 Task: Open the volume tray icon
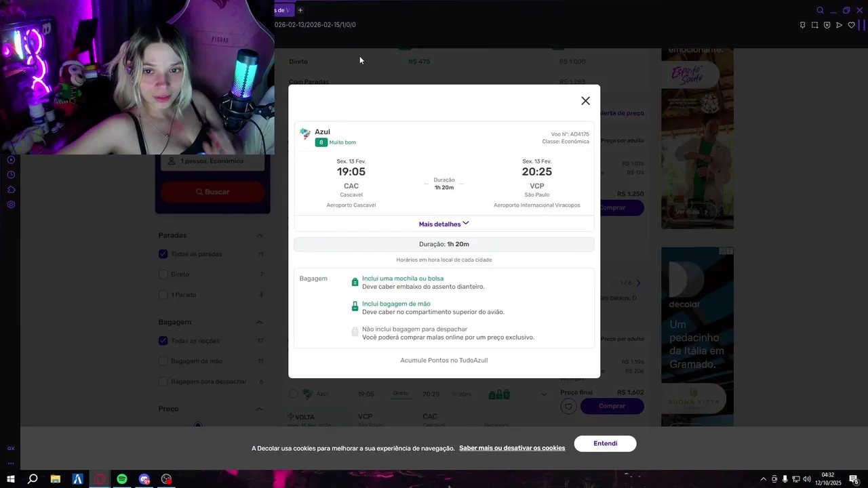click(808, 479)
